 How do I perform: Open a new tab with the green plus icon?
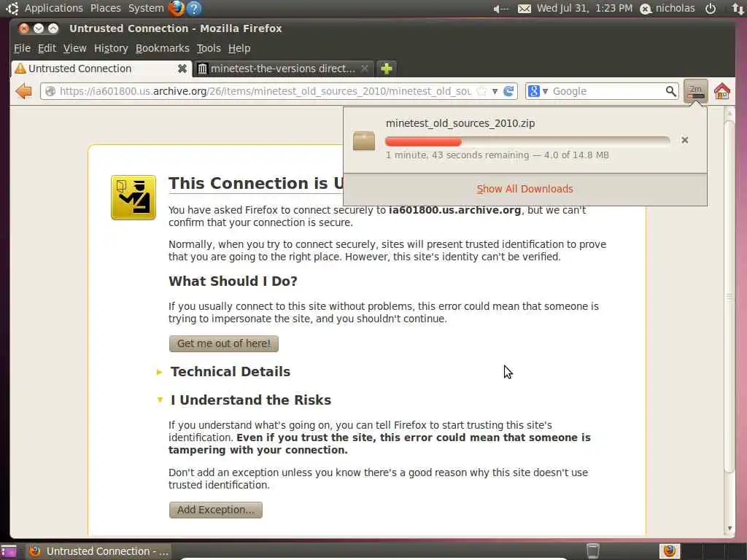tap(387, 69)
